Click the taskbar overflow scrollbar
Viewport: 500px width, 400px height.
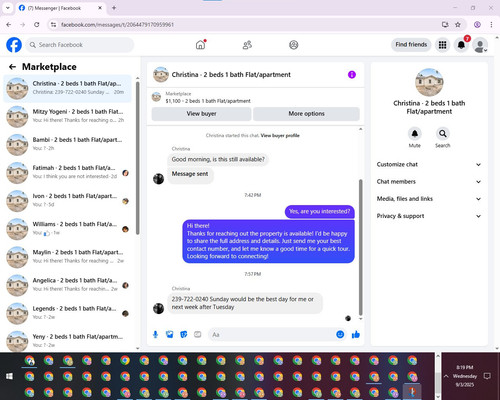[x=438, y=383]
